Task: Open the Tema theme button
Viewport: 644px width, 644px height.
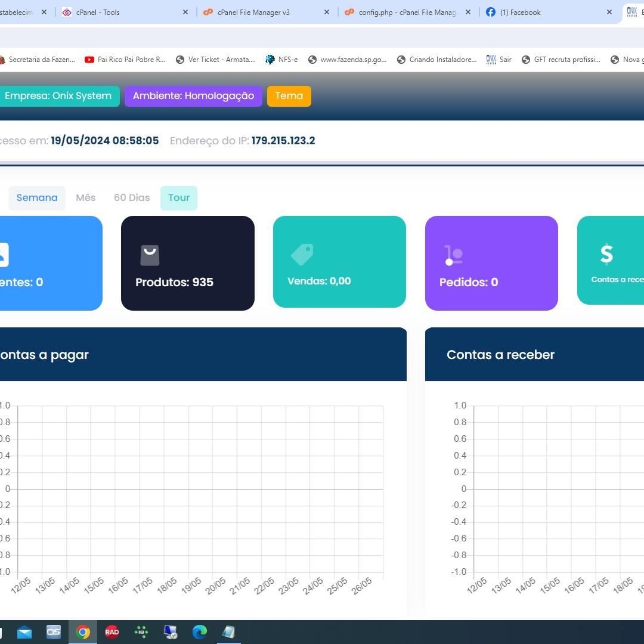Action: point(289,96)
